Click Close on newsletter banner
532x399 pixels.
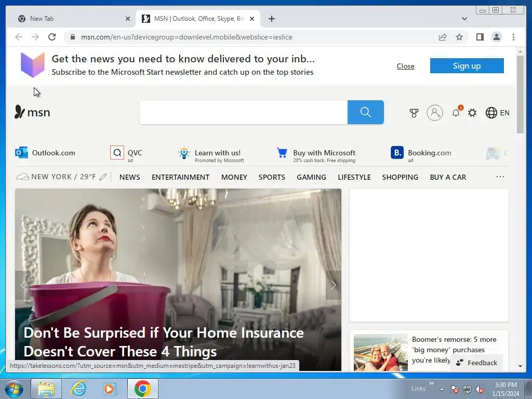[405, 66]
